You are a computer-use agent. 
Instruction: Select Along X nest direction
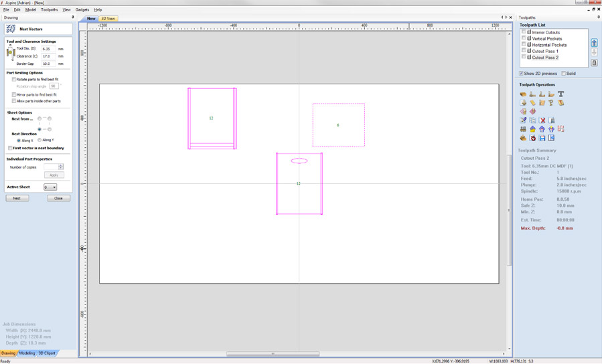[x=19, y=141]
